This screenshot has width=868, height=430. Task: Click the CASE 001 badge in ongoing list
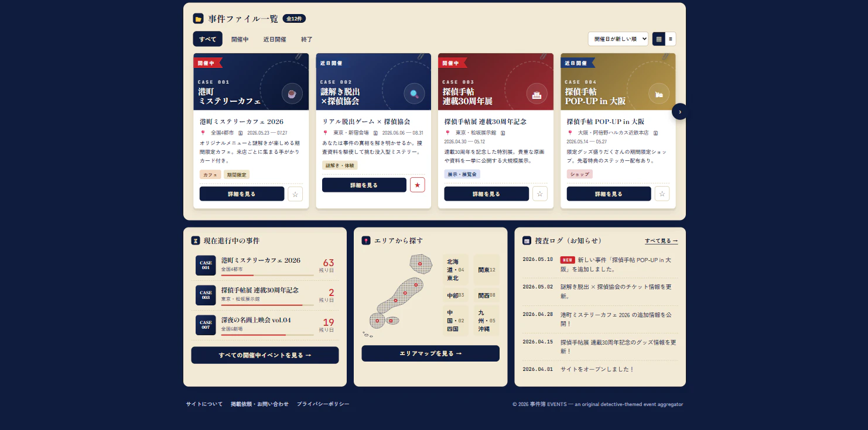click(x=206, y=265)
